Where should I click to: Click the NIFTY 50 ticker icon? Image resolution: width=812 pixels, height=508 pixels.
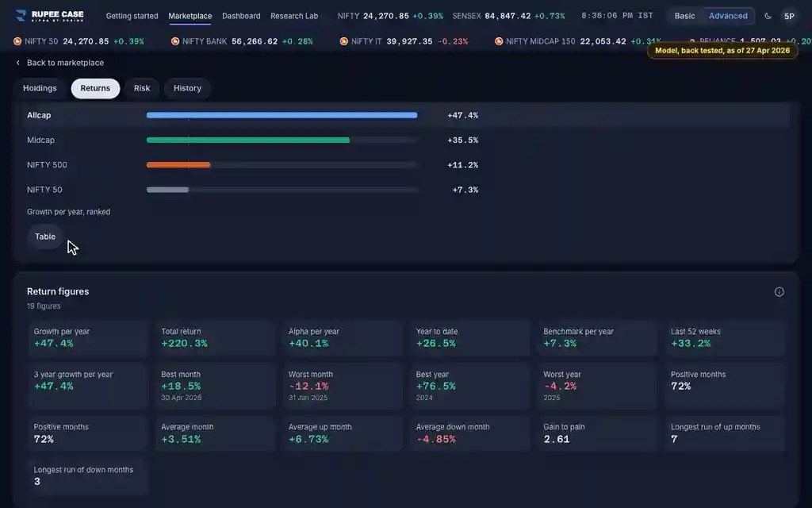tap(17, 41)
